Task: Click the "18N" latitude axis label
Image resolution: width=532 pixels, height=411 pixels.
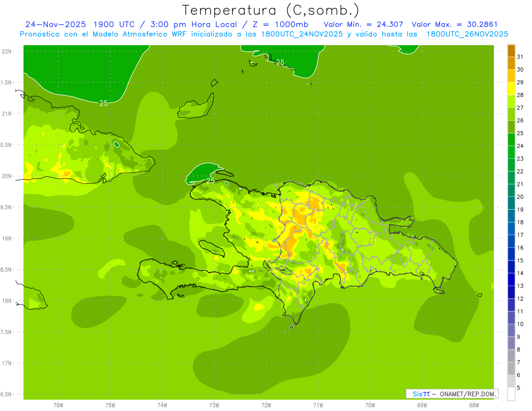Action: click(7, 301)
